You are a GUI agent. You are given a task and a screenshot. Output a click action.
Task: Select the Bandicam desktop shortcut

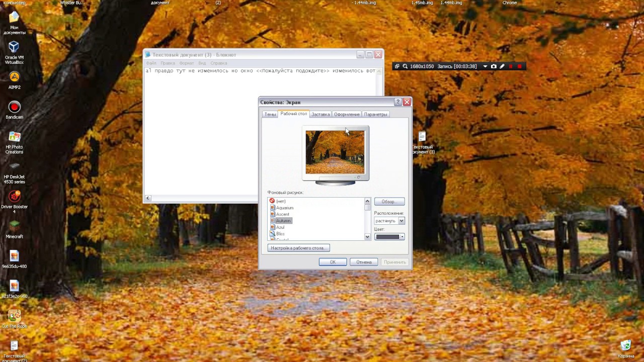pos(14,110)
